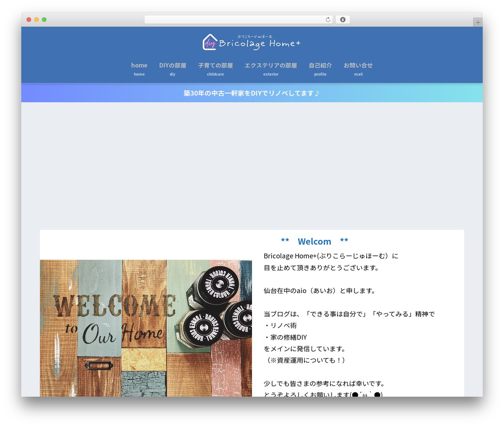Click the 築30年の中古一軒家 banner
The image size is (504, 427).
tap(252, 93)
